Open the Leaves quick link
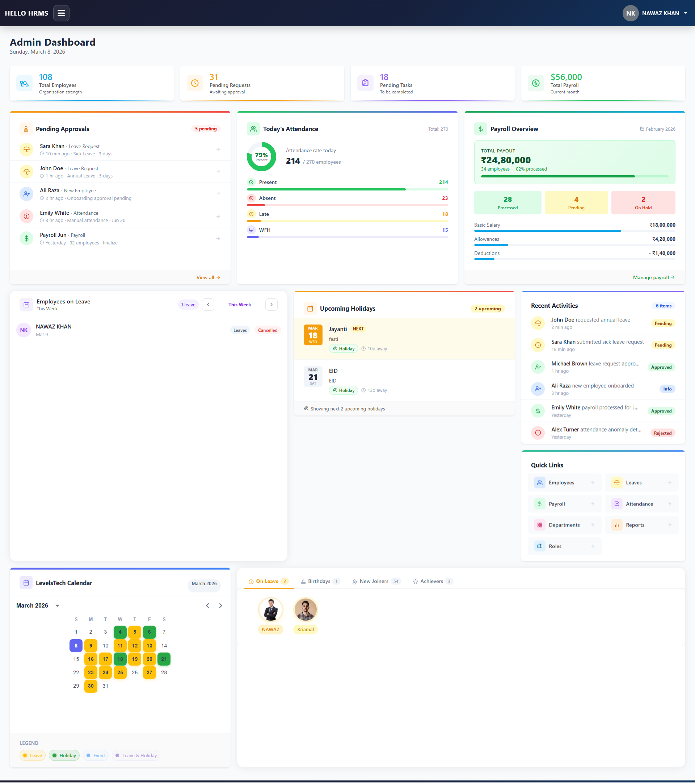 [x=641, y=482]
